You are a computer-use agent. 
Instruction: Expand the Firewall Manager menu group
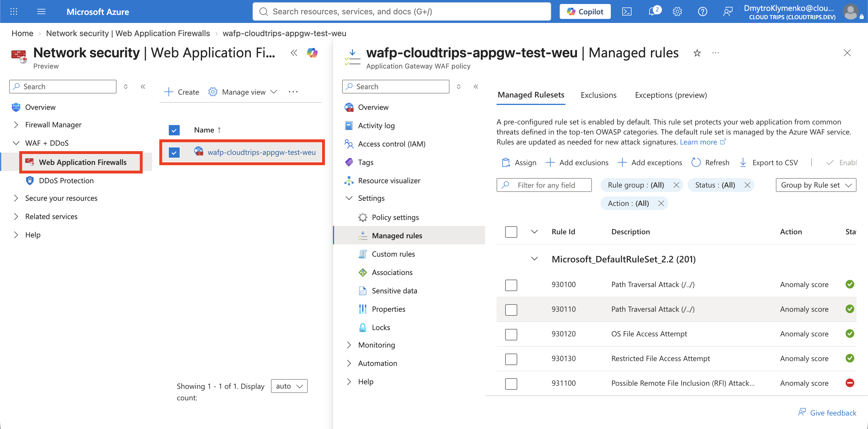[16, 125]
